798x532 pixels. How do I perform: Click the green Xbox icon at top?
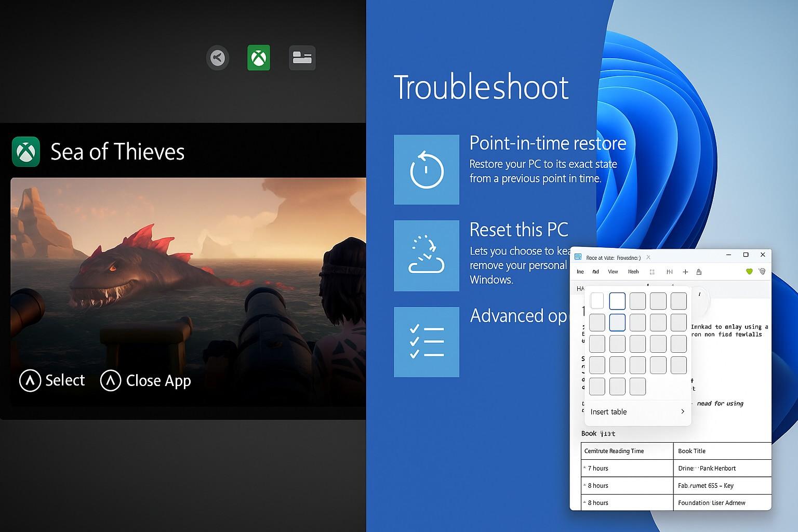tap(259, 58)
